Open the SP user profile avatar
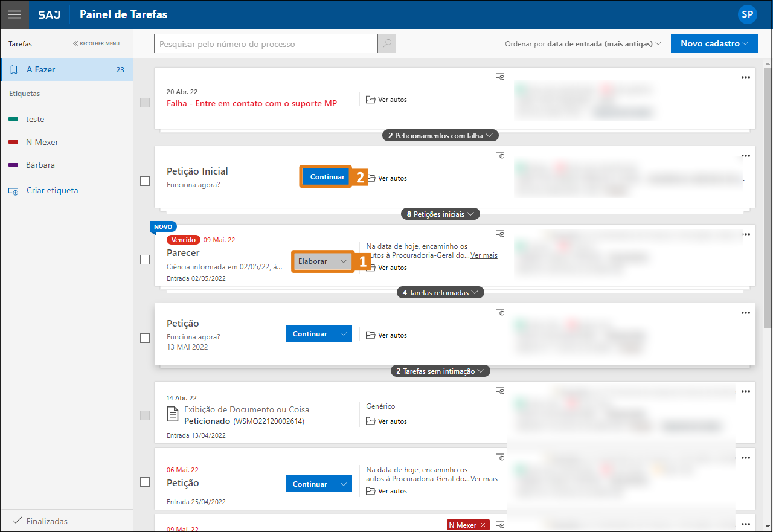The image size is (773, 532). pyautogui.click(x=747, y=14)
